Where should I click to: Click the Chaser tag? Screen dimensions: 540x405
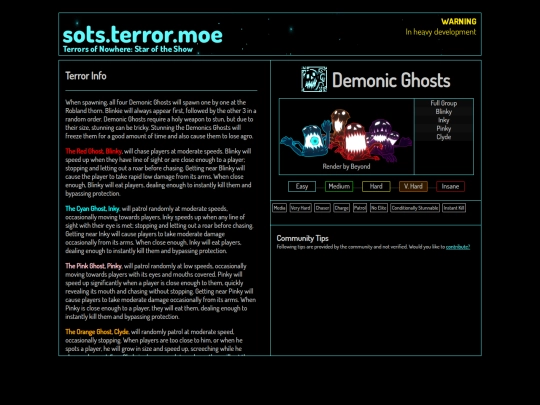point(322,208)
